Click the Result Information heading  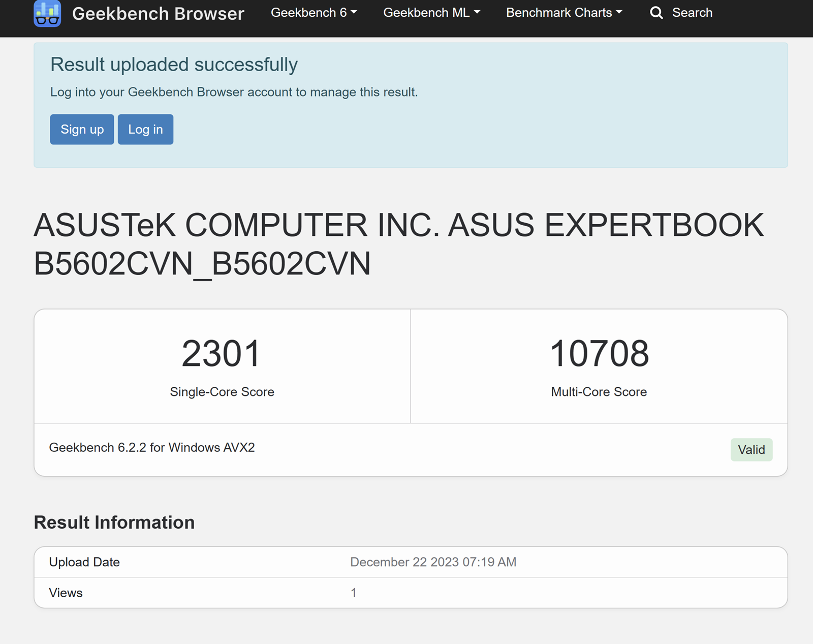(x=114, y=523)
